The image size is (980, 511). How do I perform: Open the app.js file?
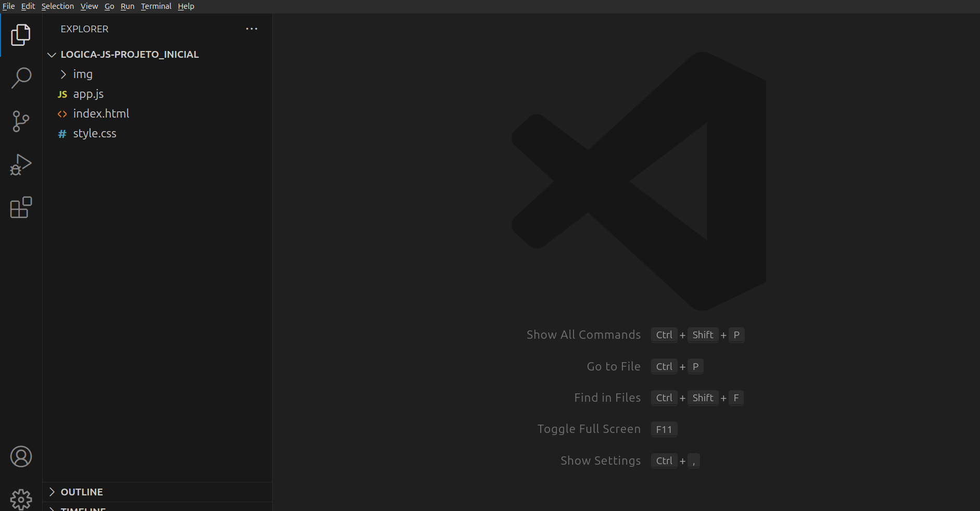coord(157,94)
